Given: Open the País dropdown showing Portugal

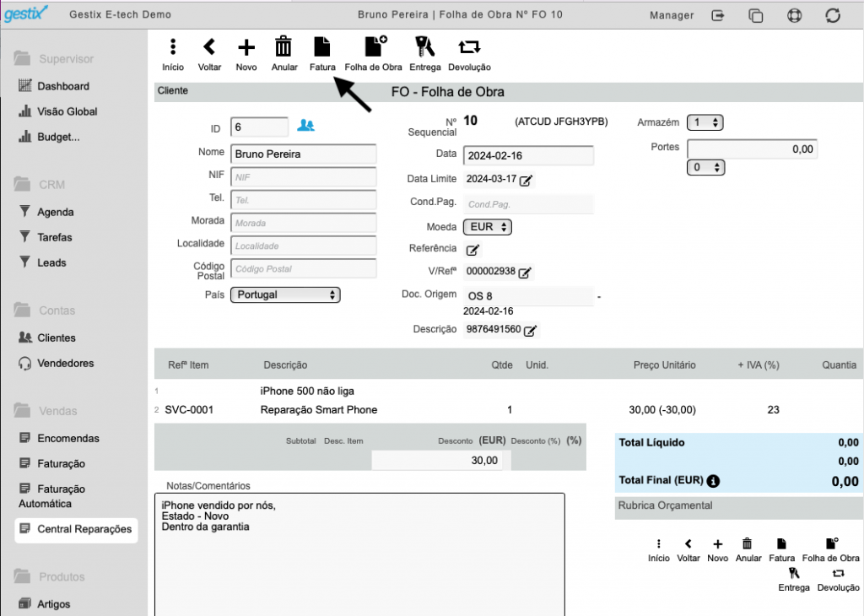Looking at the screenshot, I should (x=285, y=294).
